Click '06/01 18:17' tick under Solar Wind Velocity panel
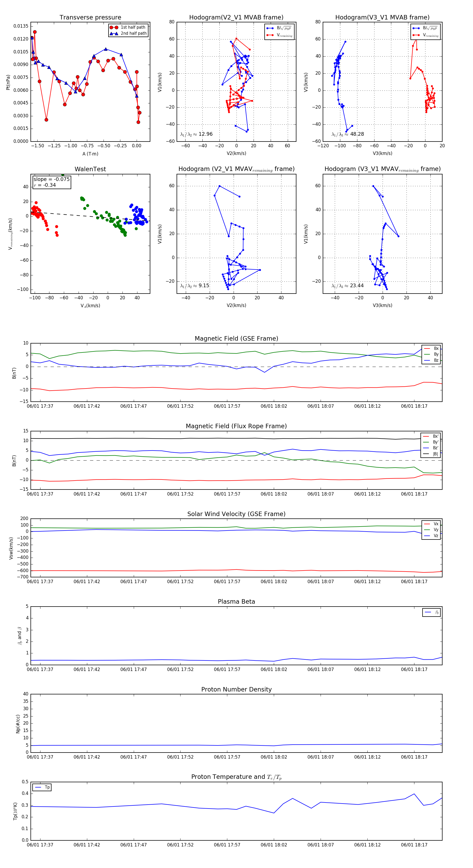This screenshot has width=473, height=868. (x=414, y=582)
